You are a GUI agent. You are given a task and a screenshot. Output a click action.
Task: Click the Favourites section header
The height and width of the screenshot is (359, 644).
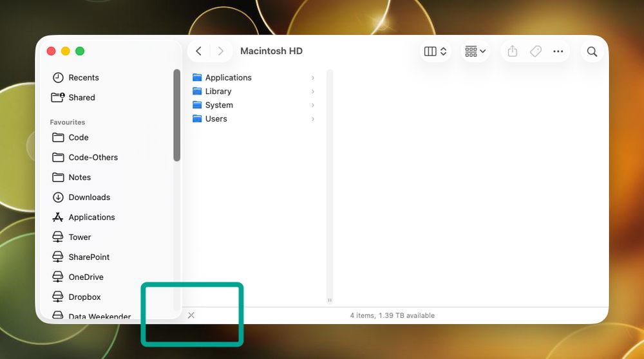[68, 122]
